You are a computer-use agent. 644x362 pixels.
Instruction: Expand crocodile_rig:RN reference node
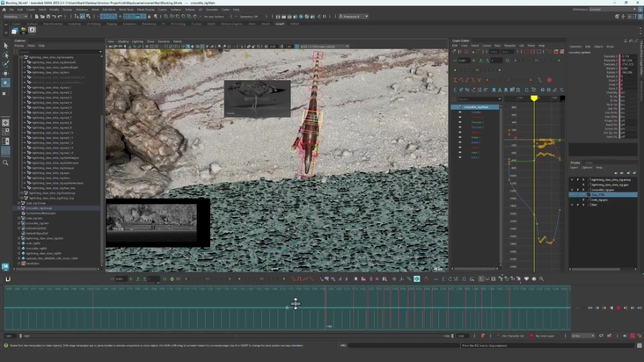point(18,249)
